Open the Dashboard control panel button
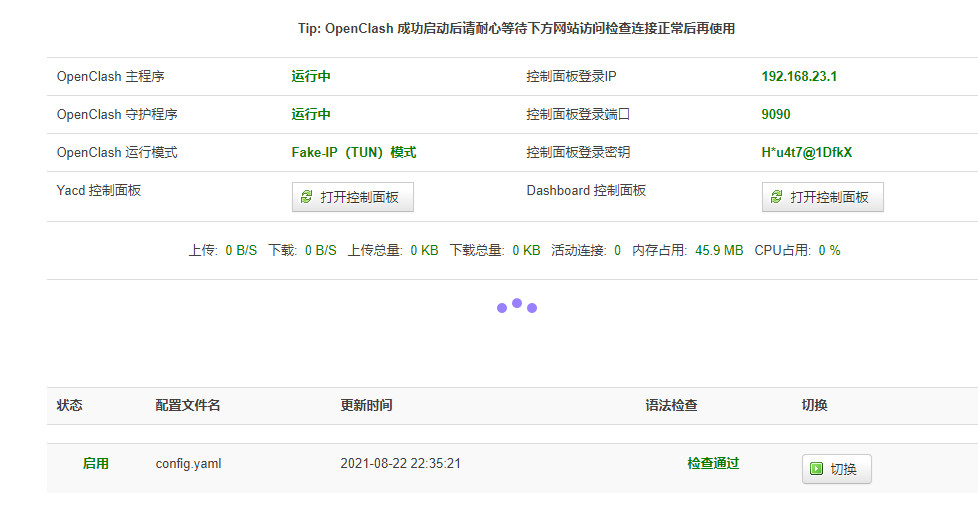The image size is (978, 529). click(823, 197)
